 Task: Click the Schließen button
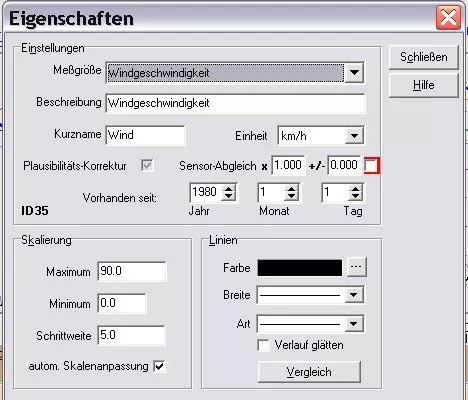[424, 57]
